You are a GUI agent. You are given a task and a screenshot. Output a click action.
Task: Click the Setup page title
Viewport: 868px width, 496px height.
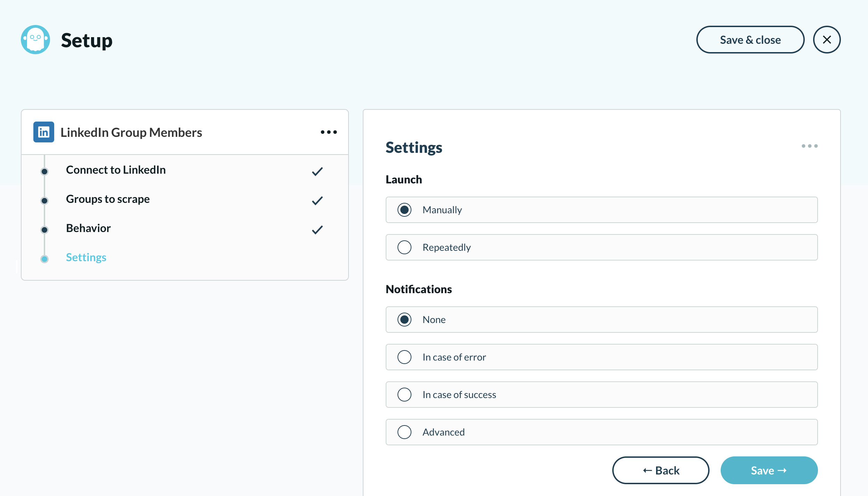87,40
